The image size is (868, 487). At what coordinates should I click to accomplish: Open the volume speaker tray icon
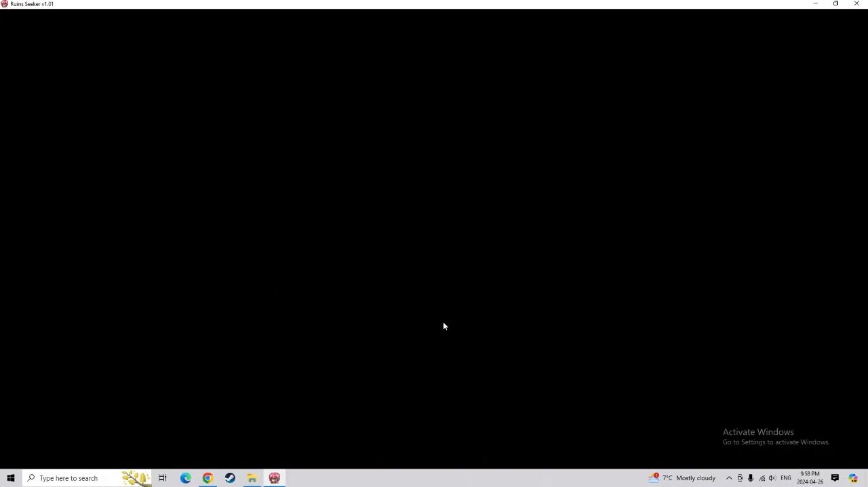[x=772, y=478]
